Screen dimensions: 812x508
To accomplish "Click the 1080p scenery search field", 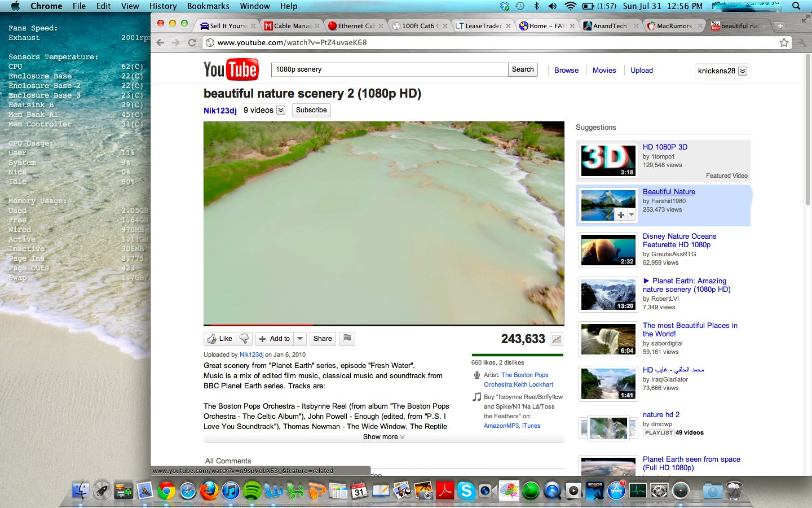I will click(x=389, y=69).
